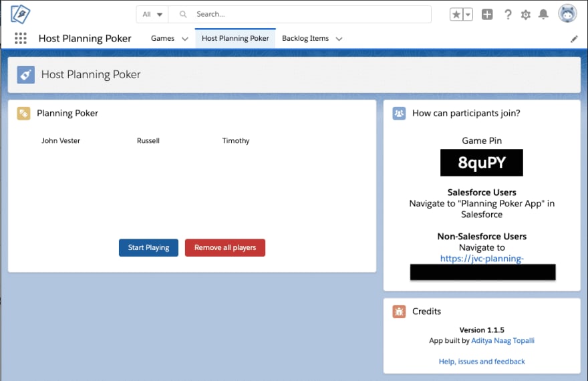Click the search magnifier icon

(x=183, y=14)
